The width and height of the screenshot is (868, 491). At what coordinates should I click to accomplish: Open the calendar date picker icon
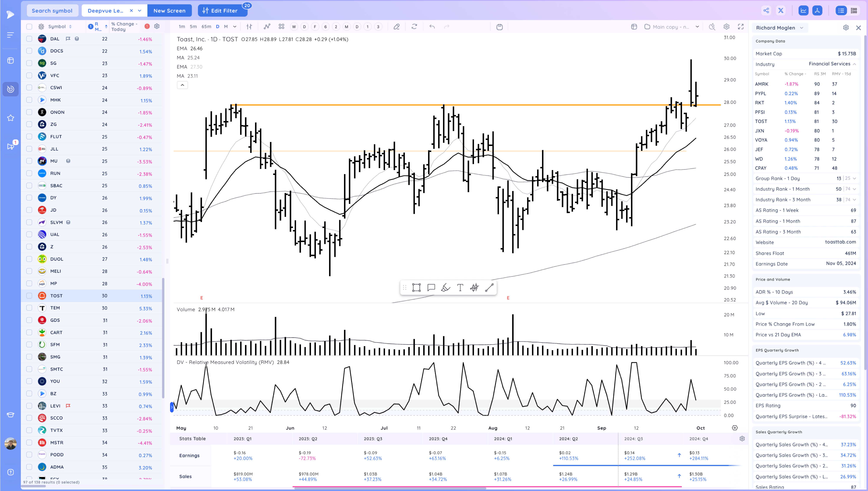point(500,27)
